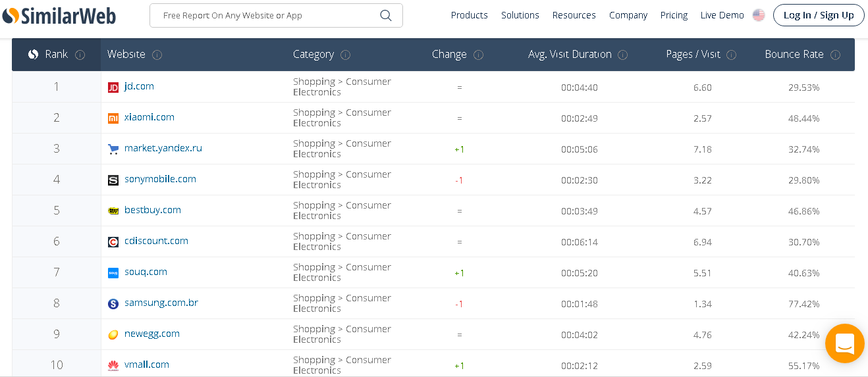Open the US flag language selector
This screenshot has width=868, height=377.
tap(759, 15)
